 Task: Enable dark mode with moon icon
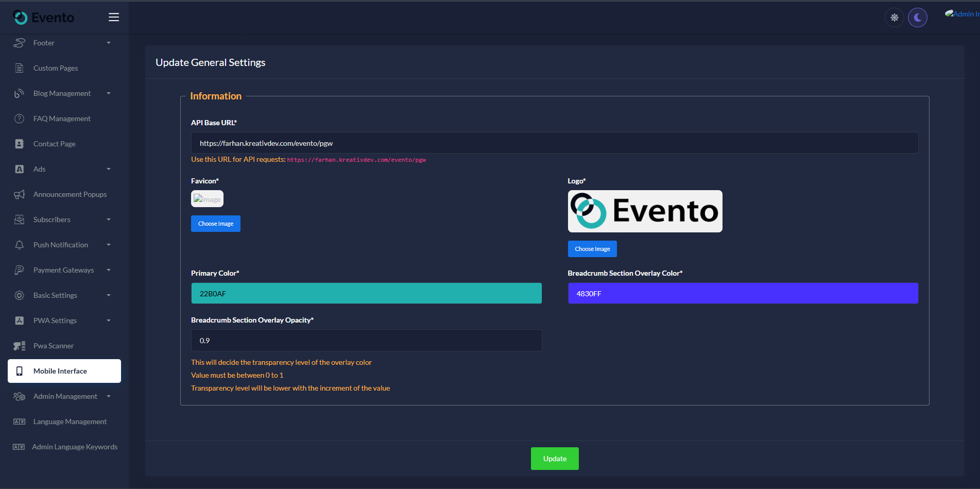917,18
